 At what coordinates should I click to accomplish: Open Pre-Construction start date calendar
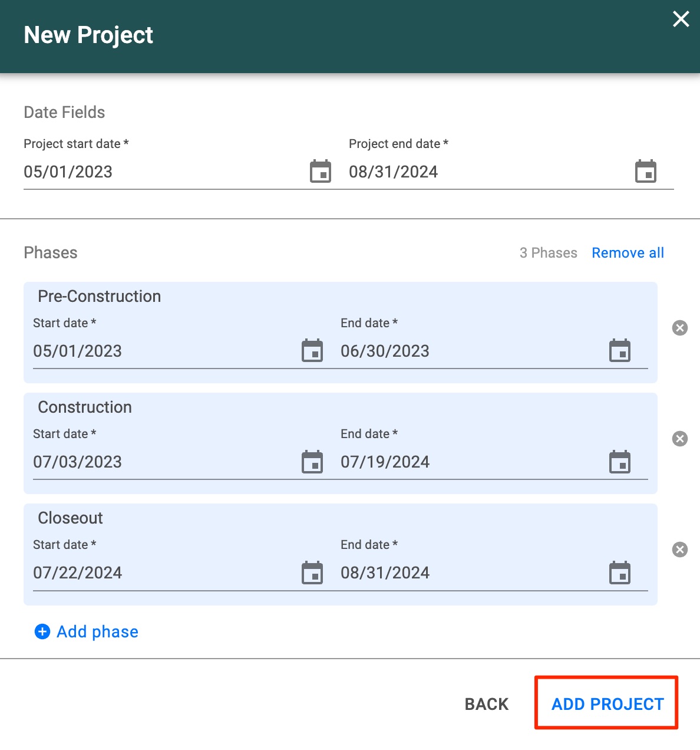312,351
